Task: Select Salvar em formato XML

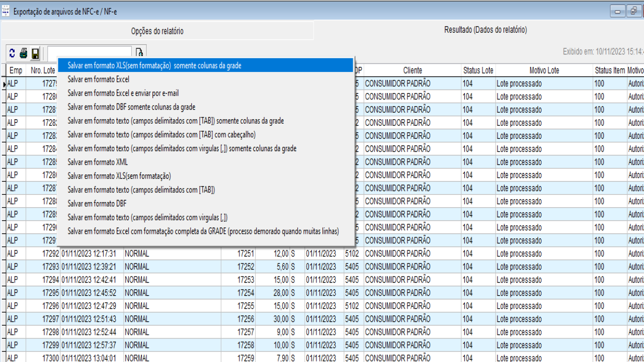Action: tap(98, 162)
